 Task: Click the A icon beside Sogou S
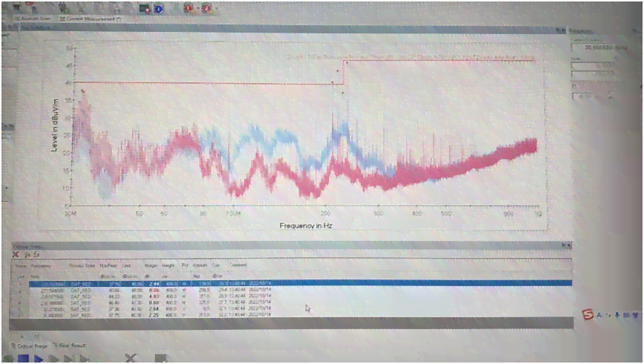pyautogui.click(x=600, y=315)
